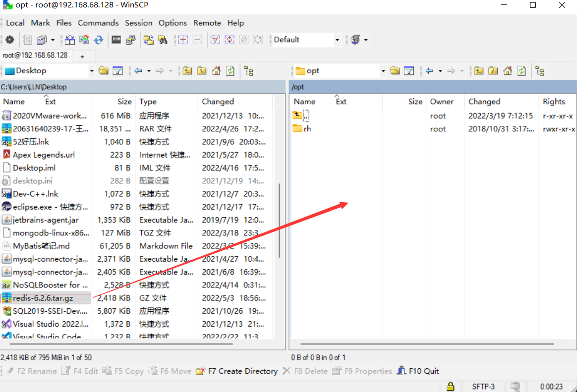Click the lock icon in the status bar
This screenshot has height=392, width=577.
click(450, 387)
